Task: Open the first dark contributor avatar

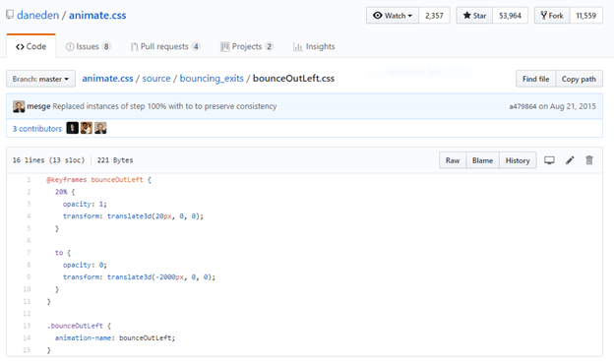Action: point(73,128)
